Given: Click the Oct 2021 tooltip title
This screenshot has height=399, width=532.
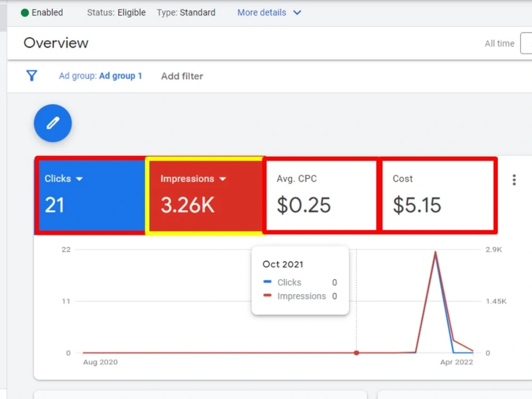Looking at the screenshot, I should (282, 264).
